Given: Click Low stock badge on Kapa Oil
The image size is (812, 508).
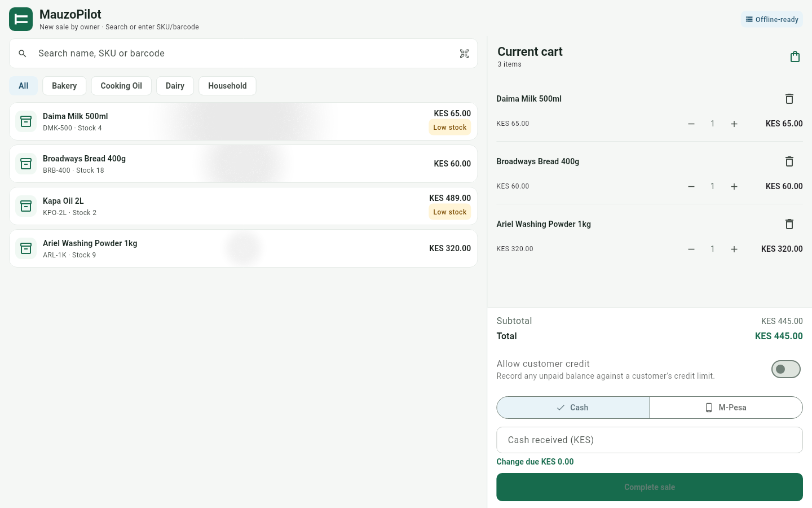Looking at the screenshot, I should click(x=450, y=212).
